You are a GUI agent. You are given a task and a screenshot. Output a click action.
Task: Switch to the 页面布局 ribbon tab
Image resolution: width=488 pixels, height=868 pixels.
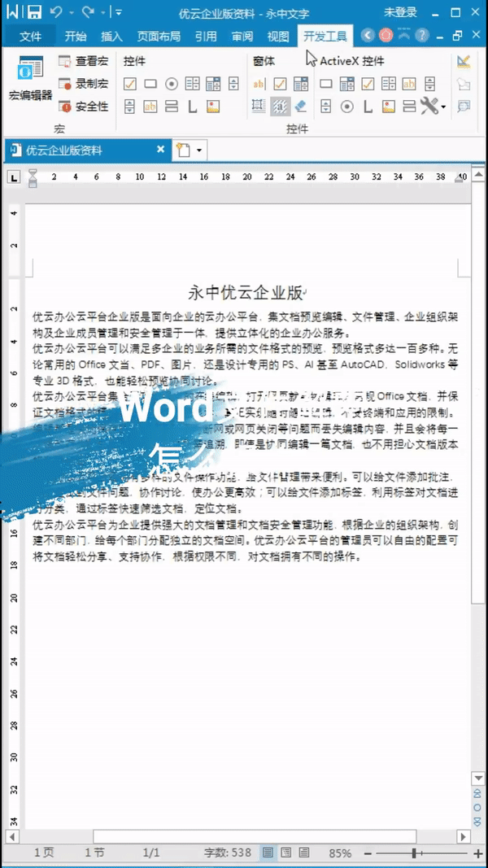(159, 36)
